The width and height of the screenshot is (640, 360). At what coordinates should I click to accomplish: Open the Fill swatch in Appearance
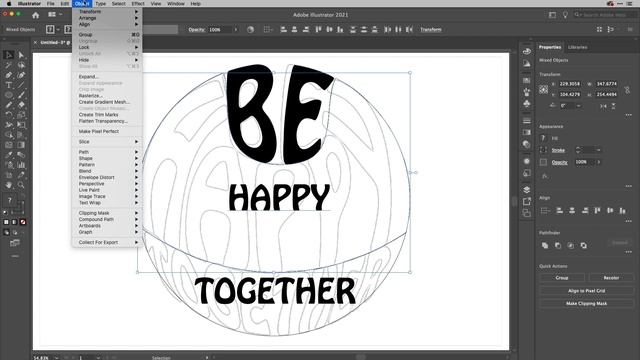click(x=543, y=138)
